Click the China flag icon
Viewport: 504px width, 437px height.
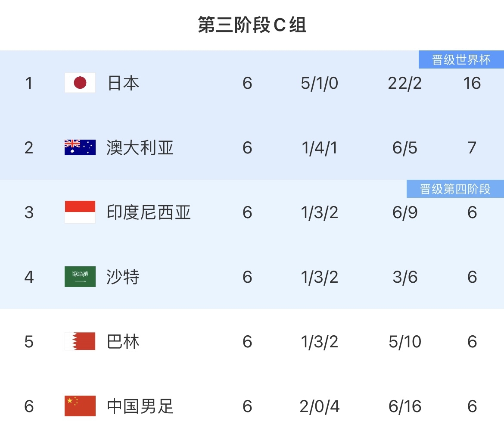pyautogui.click(x=80, y=406)
